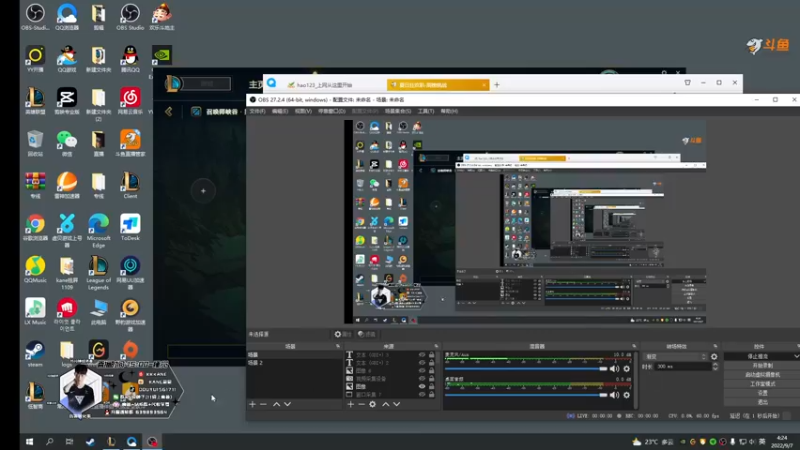Move scene down in Scenes panel

pyautogui.click(x=287, y=404)
